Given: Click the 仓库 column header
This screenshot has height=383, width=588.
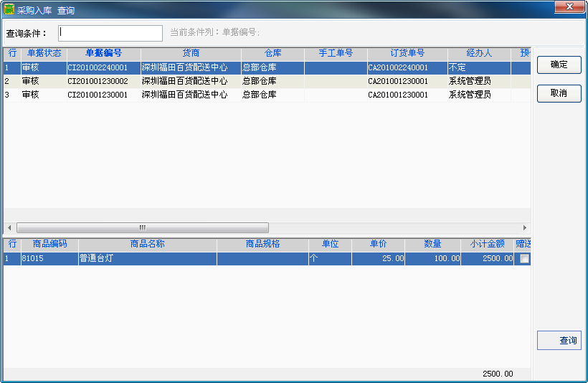Looking at the screenshot, I should click(x=272, y=53).
